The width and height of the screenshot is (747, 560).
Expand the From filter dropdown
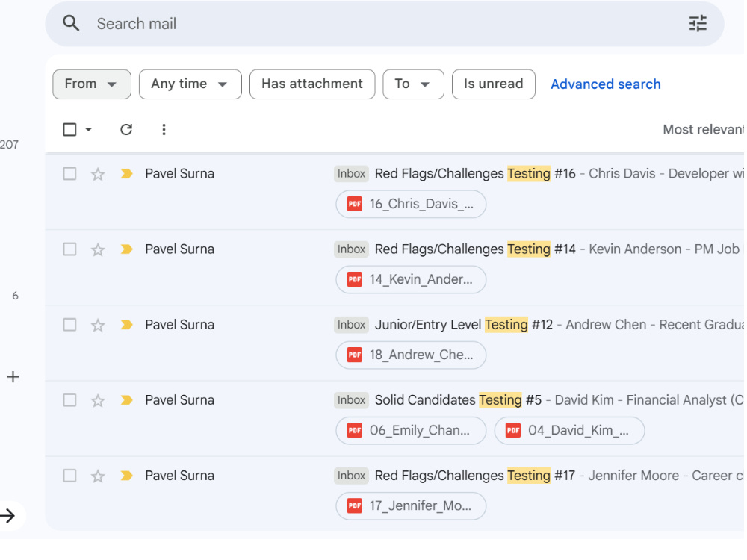coord(91,84)
